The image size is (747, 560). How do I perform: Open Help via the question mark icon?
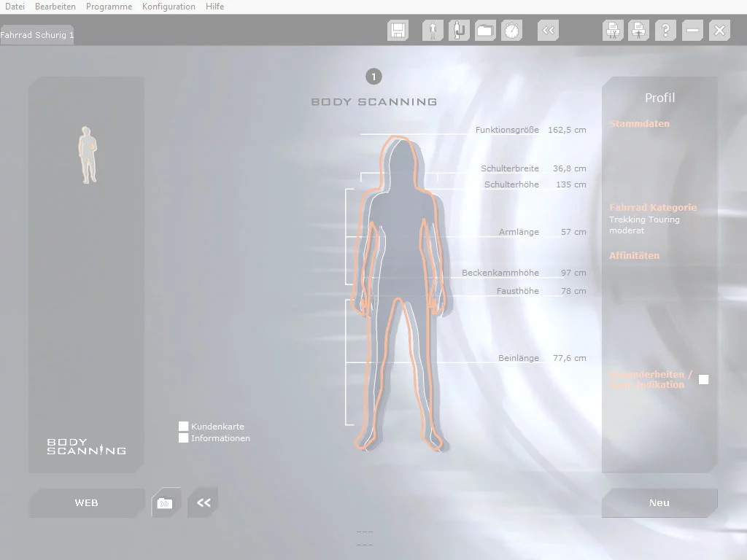click(665, 30)
